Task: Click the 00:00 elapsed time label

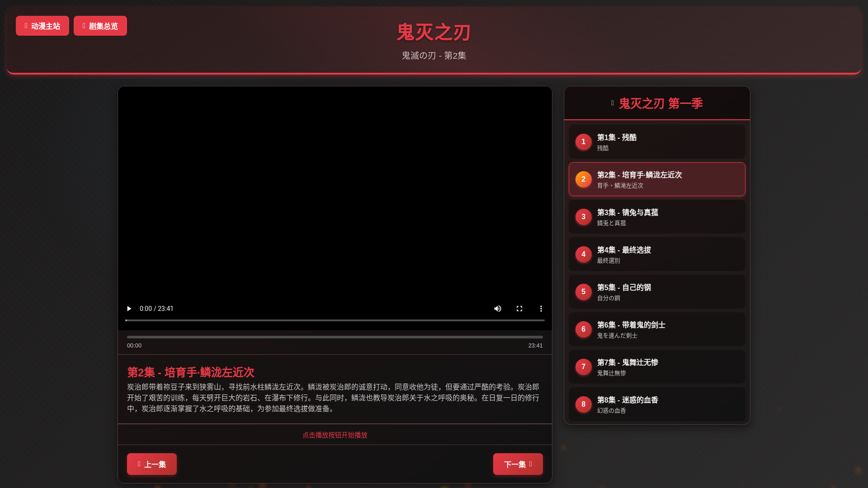Action: 134,346
